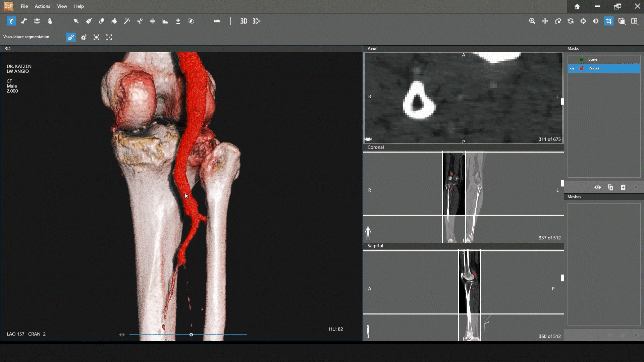Image resolution: width=644 pixels, height=362 pixels.
Task: Click the plus-minus mask adjust tool
Action: [178, 21]
